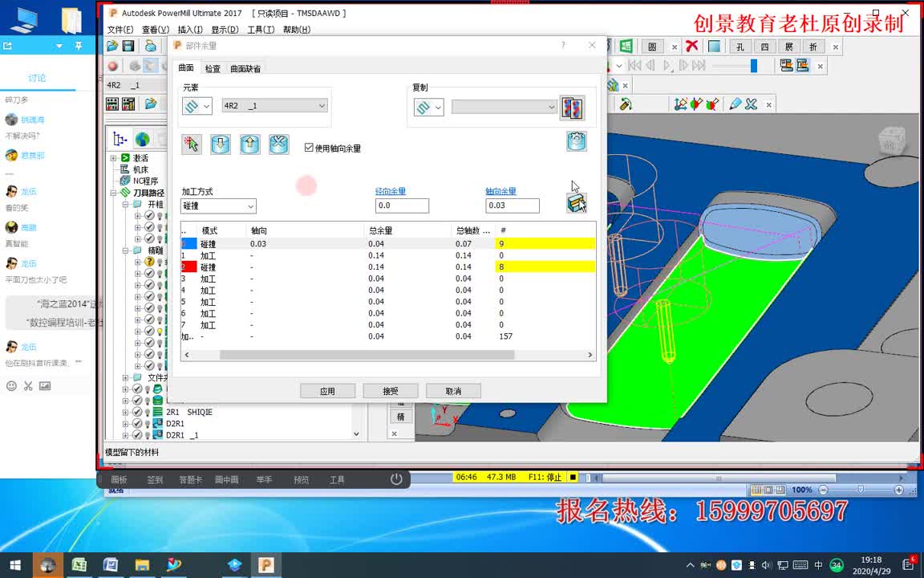924x578 pixels.
Task: Toggle checkmark of 2R1 SHIQIE toolpath
Action: [137, 412]
